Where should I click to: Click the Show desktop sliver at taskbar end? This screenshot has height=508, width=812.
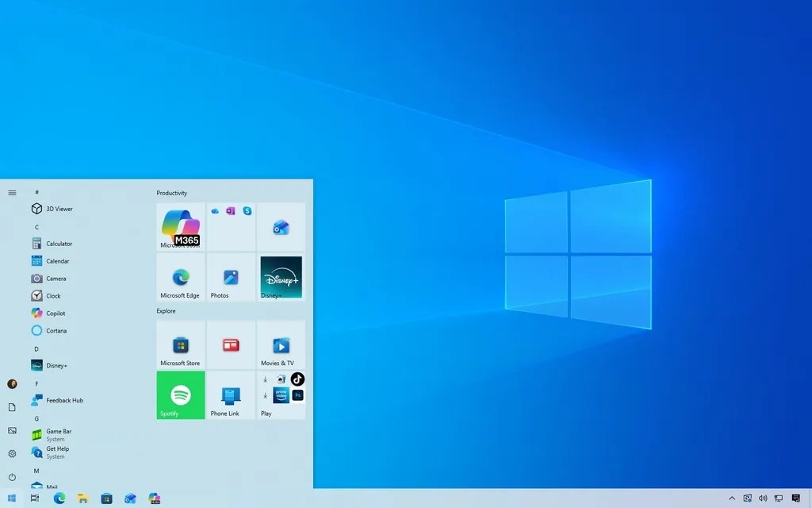point(810,498)
